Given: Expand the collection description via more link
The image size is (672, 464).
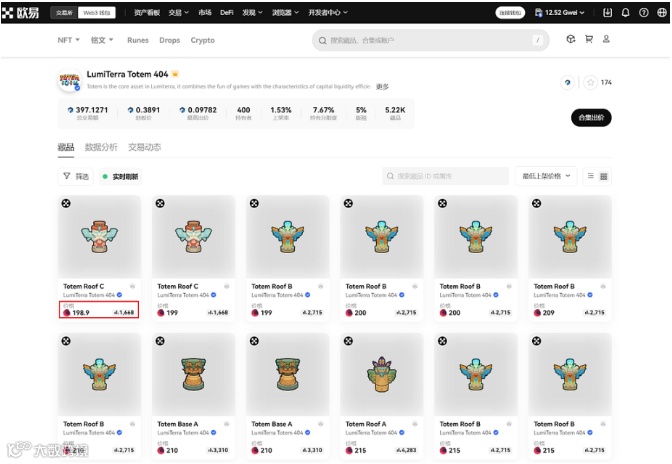Looking at the screenshot, I should tap(382, 87).
